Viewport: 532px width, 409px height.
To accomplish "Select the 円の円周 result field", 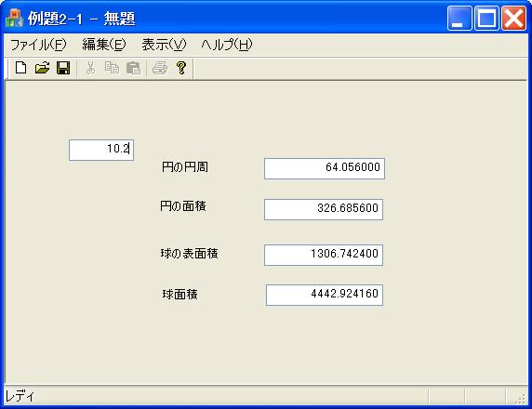I will click(325, 168).
